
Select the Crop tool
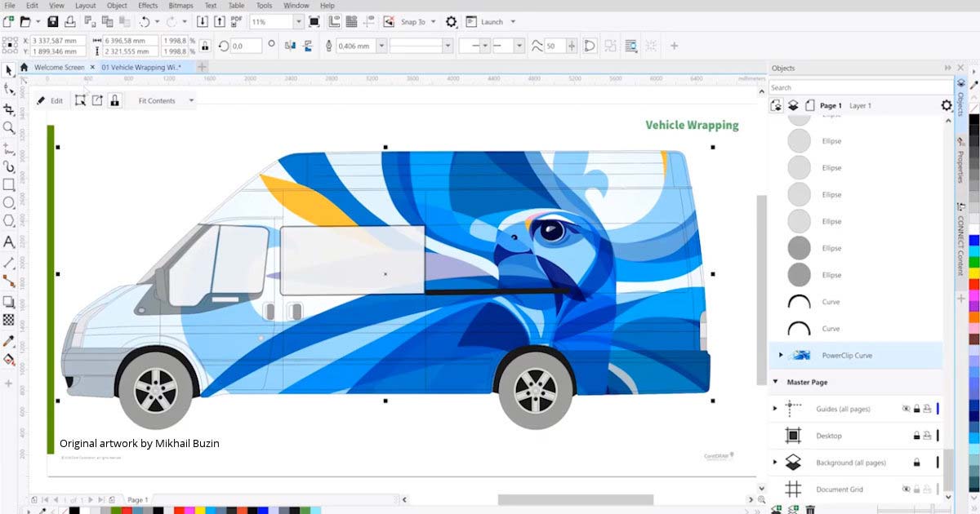click(x=9, y=109)
